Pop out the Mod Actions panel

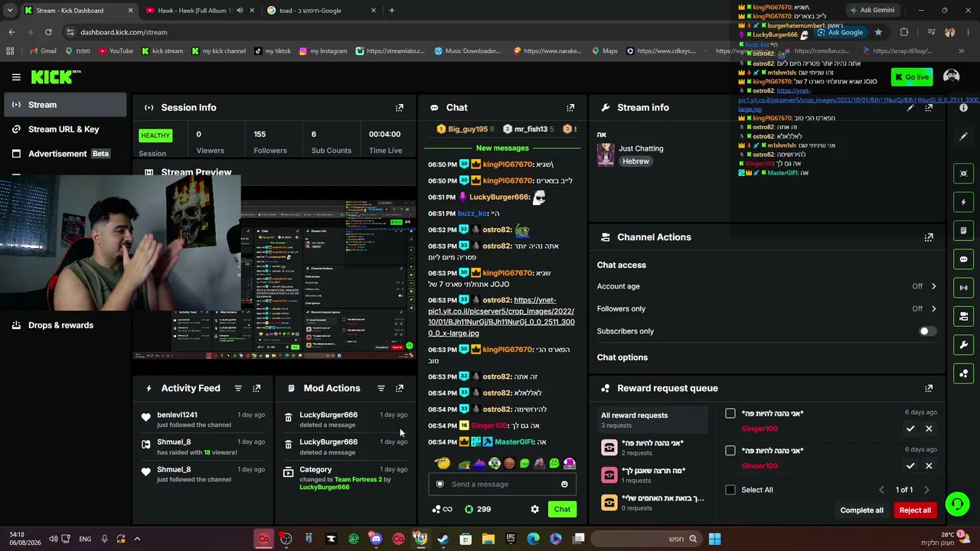[400, 389]
